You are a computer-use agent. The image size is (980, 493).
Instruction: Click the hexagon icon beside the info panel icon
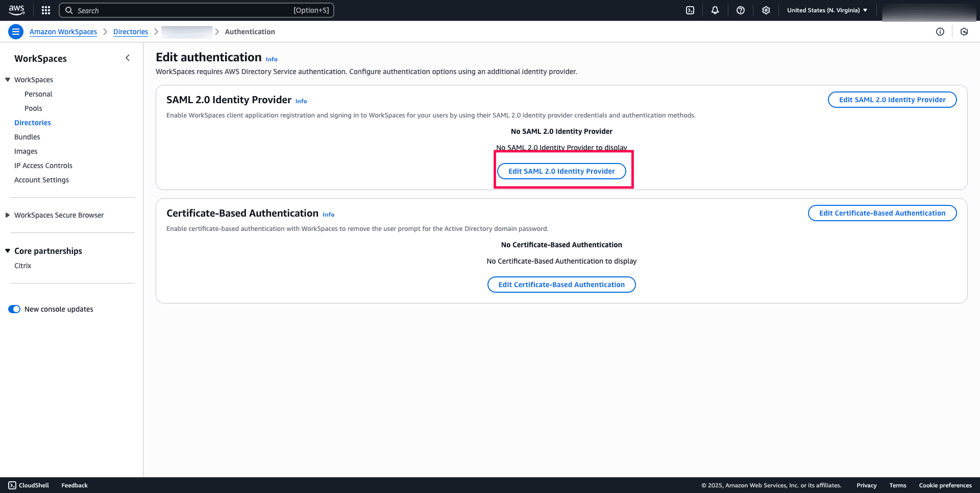point(964,32)
